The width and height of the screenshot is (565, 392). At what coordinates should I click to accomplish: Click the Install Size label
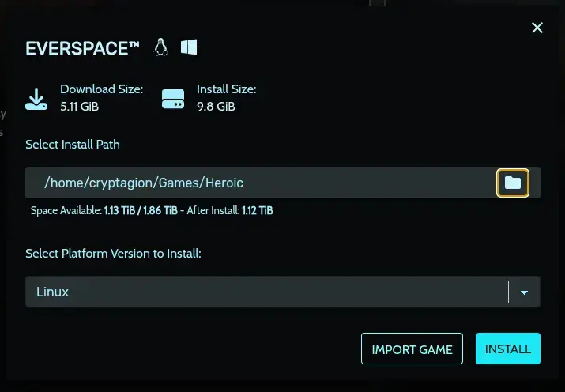[227, 89]
